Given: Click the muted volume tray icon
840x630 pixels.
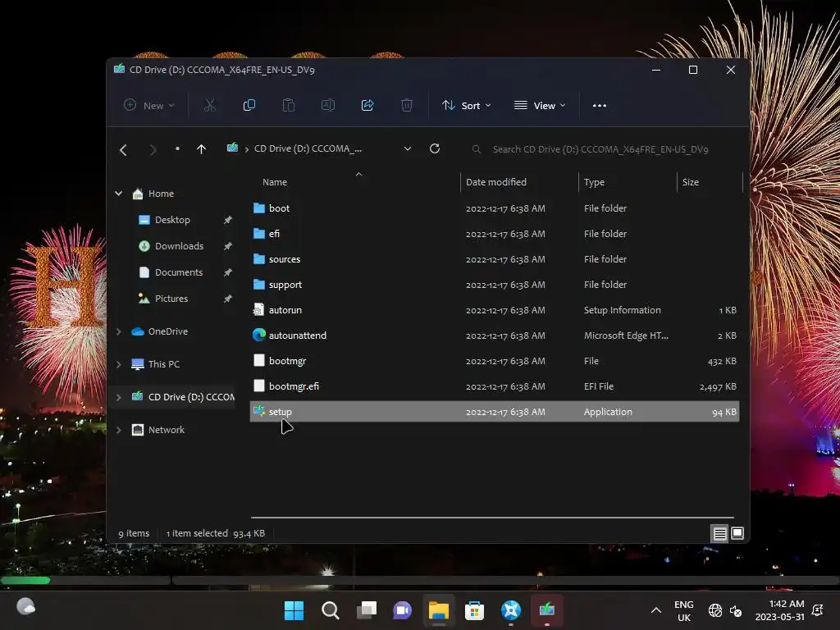Looking at the screenshot, I should (x=736, y=610).
